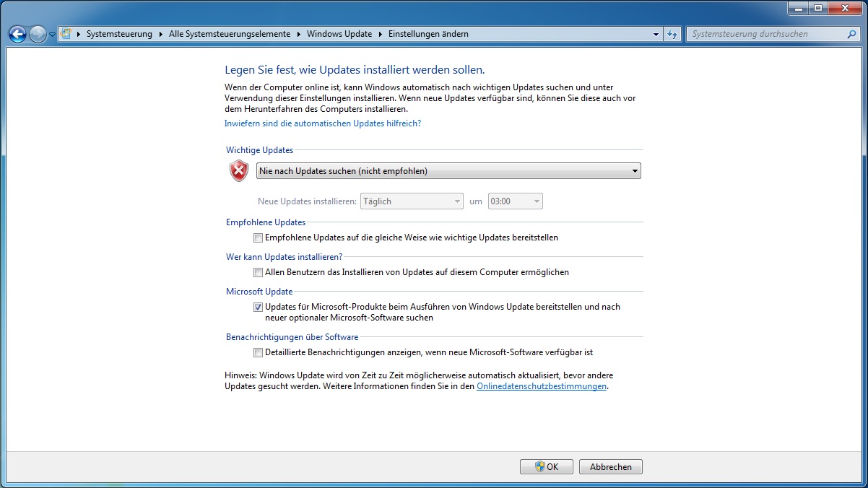The image size is (868, 488).
Task: Click the OK button
Action: click(547, 467)
